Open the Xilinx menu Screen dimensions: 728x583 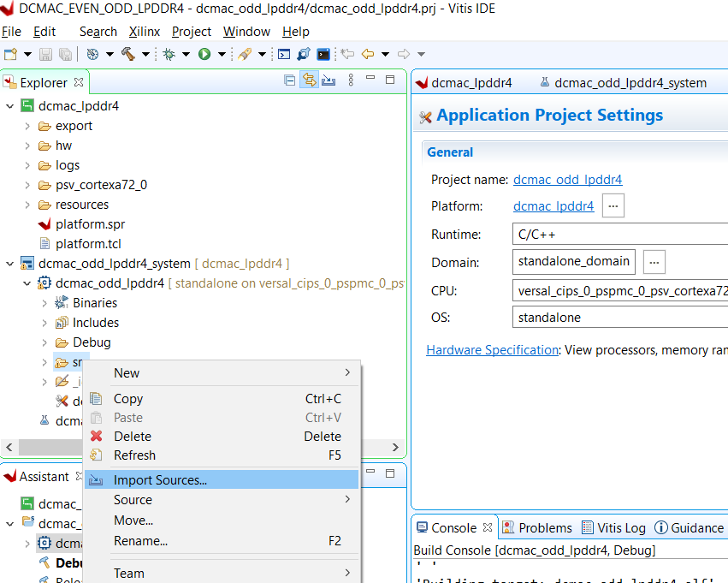144,32
